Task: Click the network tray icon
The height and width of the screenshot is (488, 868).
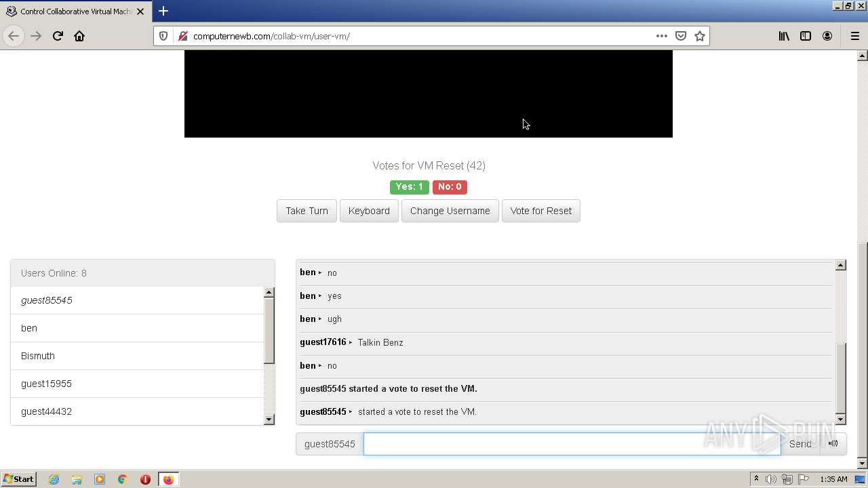Action: click(787, 479)
